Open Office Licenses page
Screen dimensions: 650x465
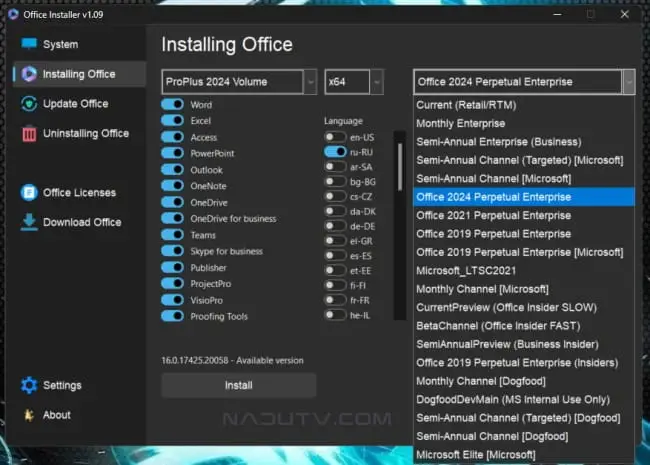79,192
